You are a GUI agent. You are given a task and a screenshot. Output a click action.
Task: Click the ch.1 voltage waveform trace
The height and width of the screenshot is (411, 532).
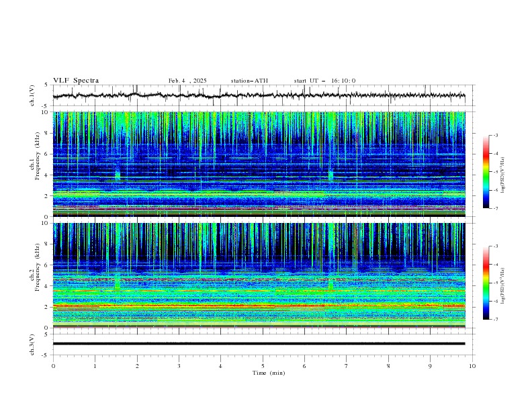click(x=259, y=95)
